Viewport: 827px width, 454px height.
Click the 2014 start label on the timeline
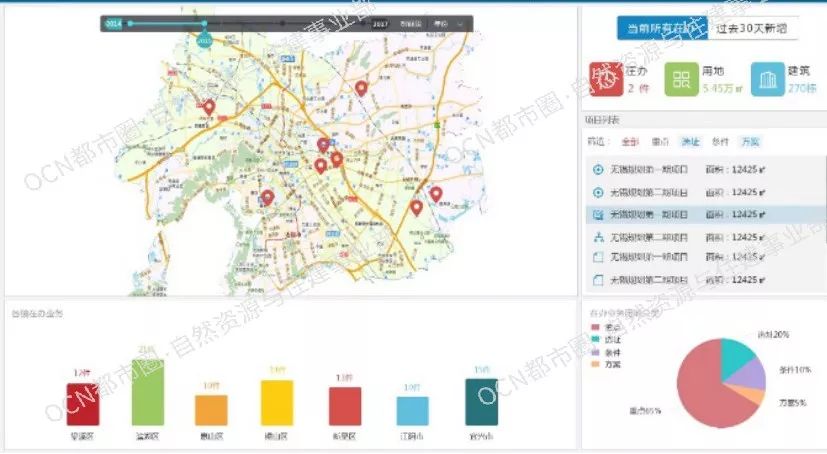(113, 24)
